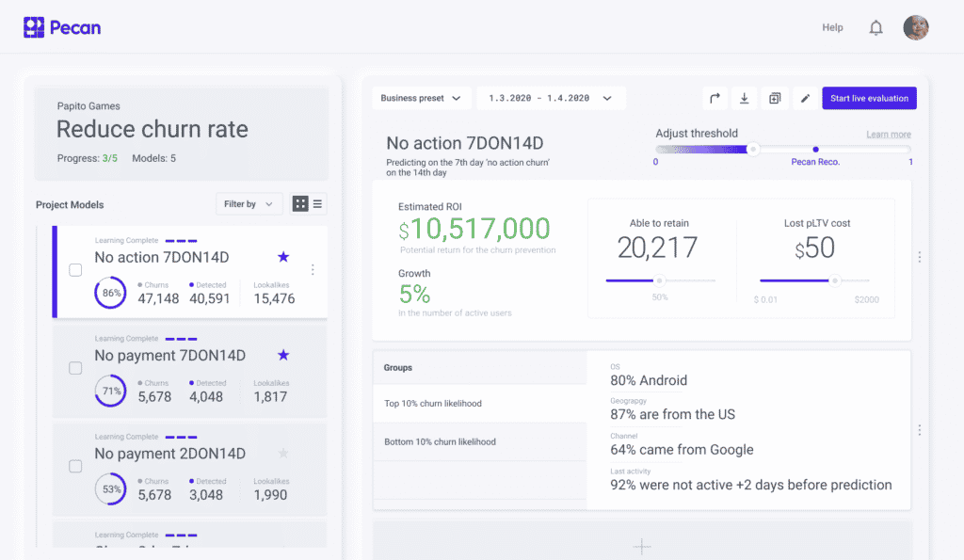Open the notifications bell
Viewport: 964px width, 560px height.
point(876,27)
